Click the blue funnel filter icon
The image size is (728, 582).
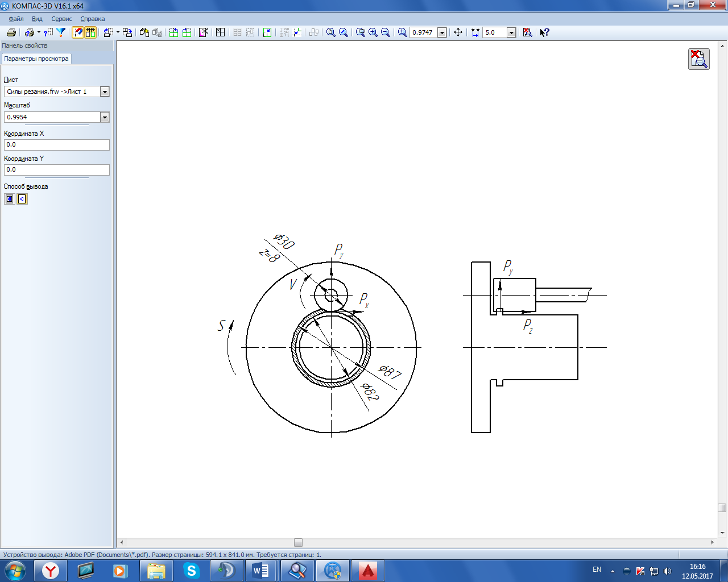click(x=61, y=32)
